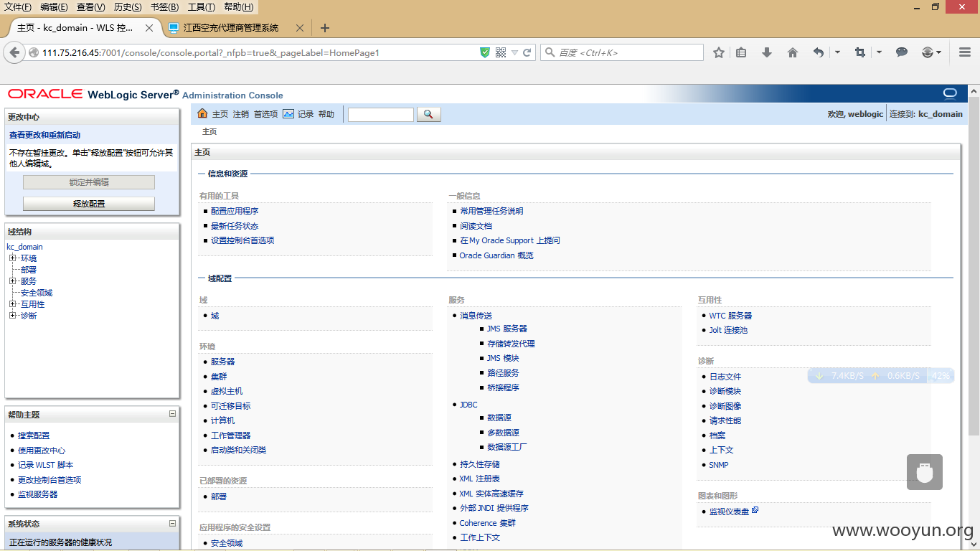The width and height of the screenshot is (980, 551).
Task: Open the 搜索配置 help link
Action: [34, 435]
